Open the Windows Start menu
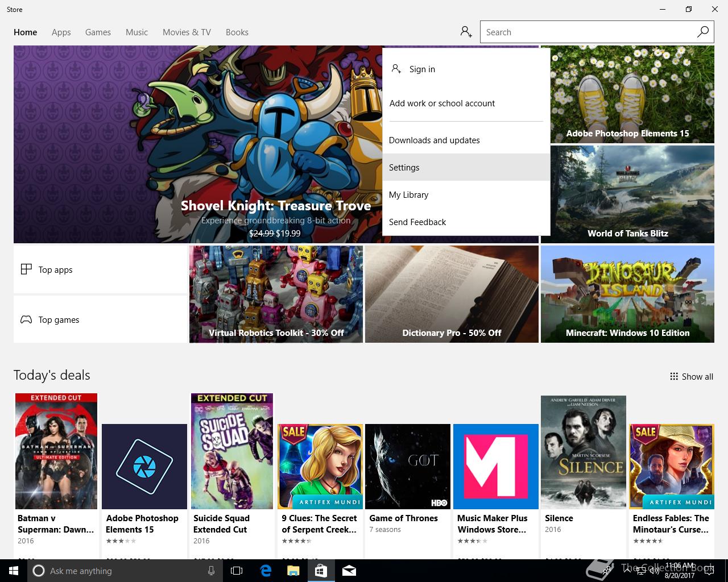The width and height of the screenshot is (728, 582). pyautogui.click(x=13, y=571)
